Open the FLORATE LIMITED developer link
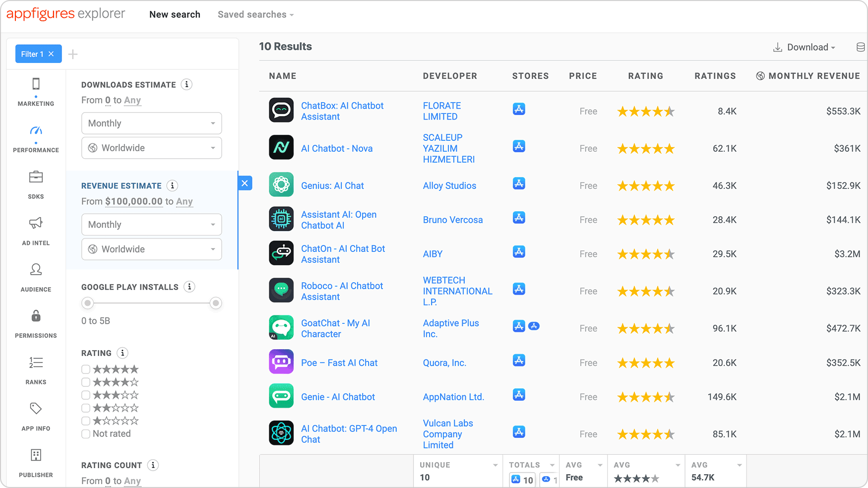The height and width of the screenshot is (488, 868). pyautogui.click(x=441, y=111)
